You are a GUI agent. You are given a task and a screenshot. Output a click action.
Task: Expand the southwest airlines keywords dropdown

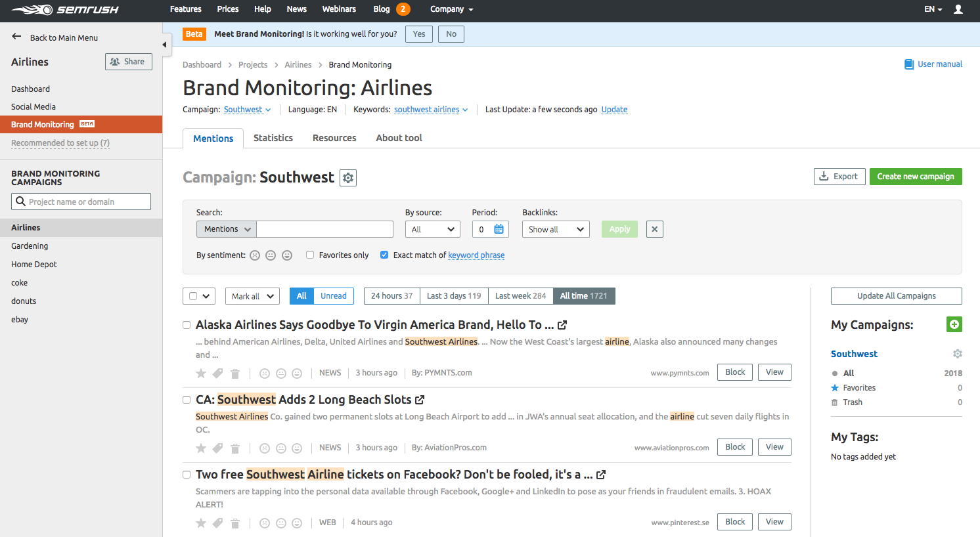[x=431, y=110]
